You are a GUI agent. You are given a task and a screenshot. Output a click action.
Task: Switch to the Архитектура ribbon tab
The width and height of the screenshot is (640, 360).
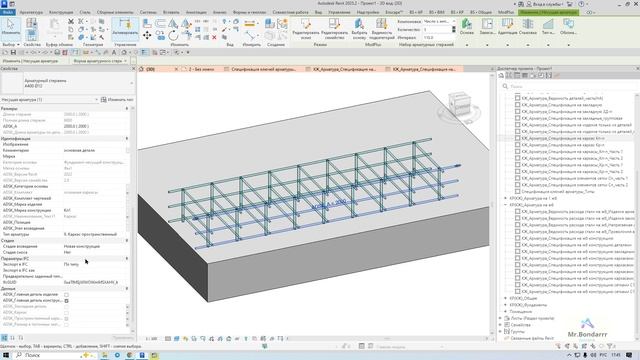pos(31,13)
